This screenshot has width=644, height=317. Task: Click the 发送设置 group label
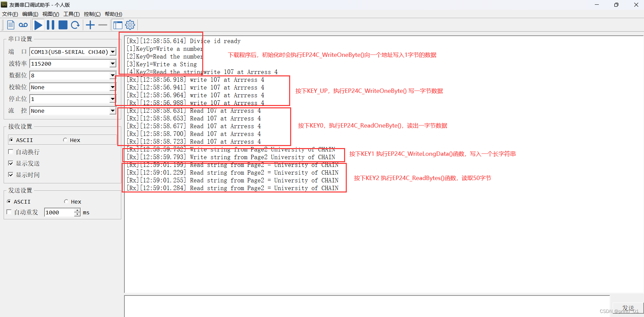coord(20,190)
